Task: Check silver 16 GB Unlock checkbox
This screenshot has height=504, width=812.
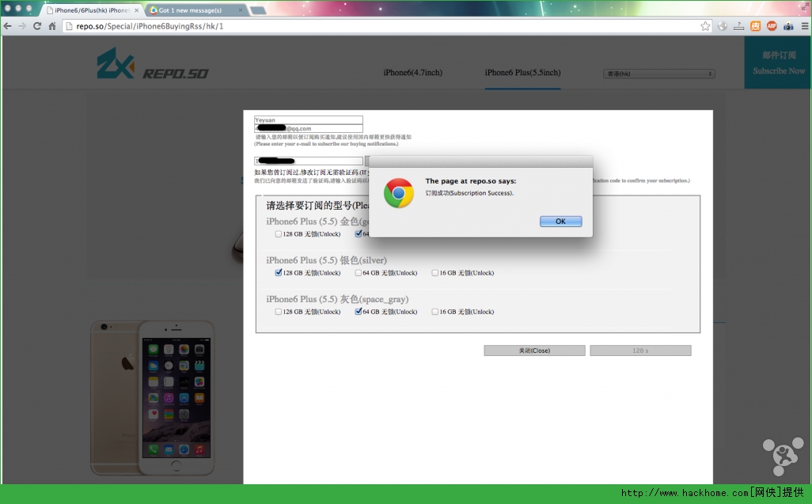Action: (x=435, y=273)
